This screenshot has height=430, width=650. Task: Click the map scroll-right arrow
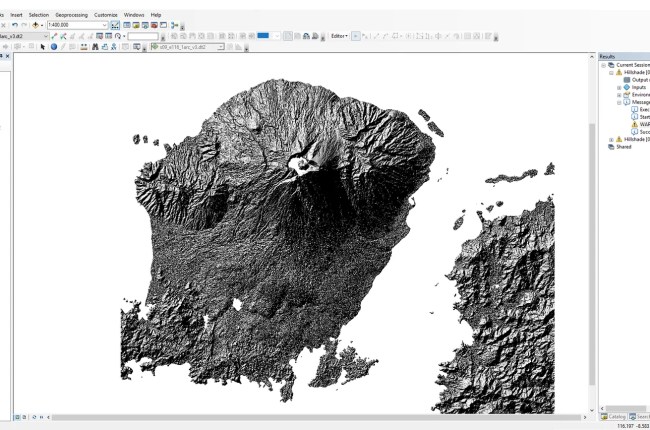point(585,417)
